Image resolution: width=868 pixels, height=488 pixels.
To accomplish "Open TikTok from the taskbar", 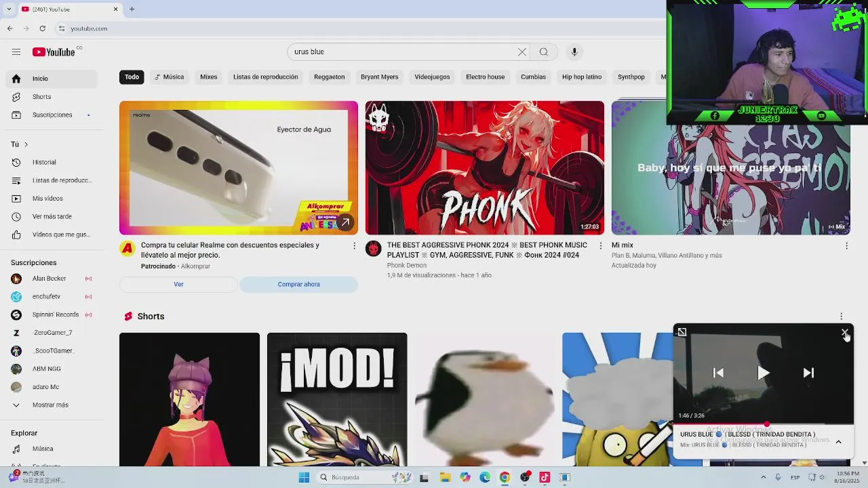I will pos(545,478).
